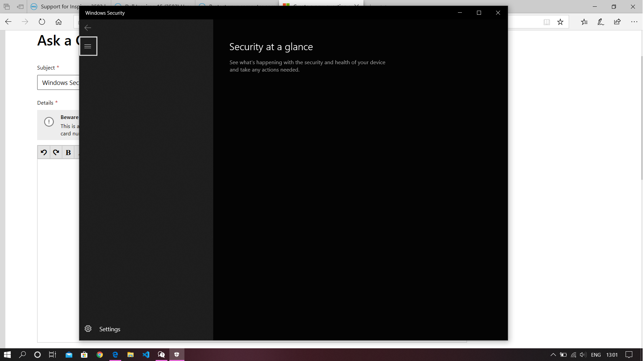Viewport: 644px width, 361px height.
Task: Show tabs you've set aside in Edge
Action: (x=7, y=7)
